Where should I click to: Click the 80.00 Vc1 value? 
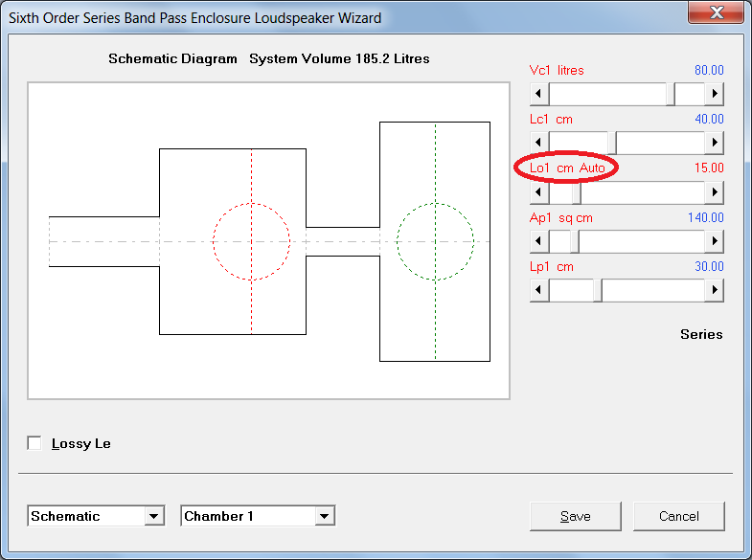click(x=709, y=71)
